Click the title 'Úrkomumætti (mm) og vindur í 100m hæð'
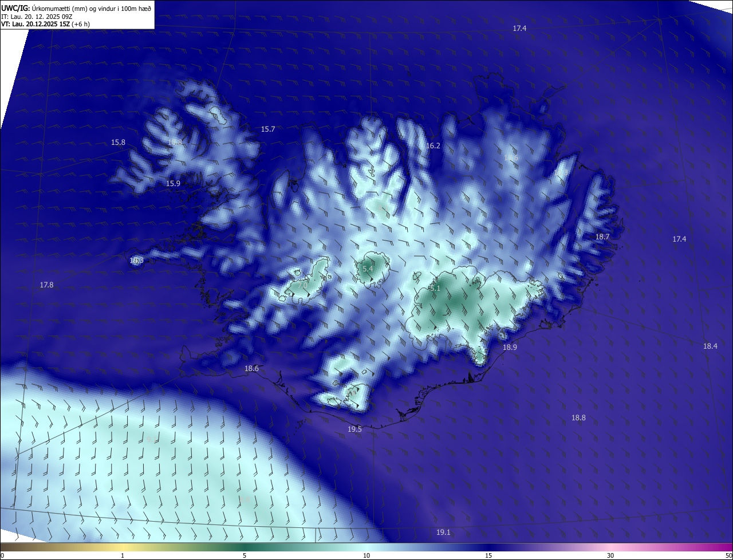The width and height of the screenshot is (733, 560). [x=92, y=8]
